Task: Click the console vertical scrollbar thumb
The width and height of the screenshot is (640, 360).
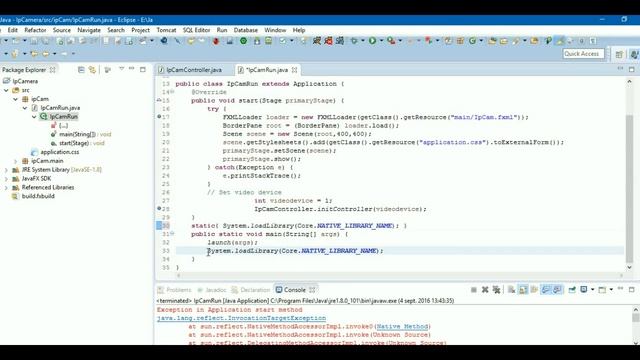Action: pos(636,317)
